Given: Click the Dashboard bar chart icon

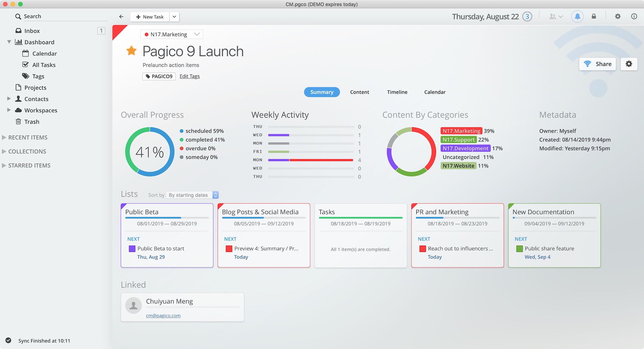Looking at the screenshot, I should pyautogui.click(x=19, y=42).
